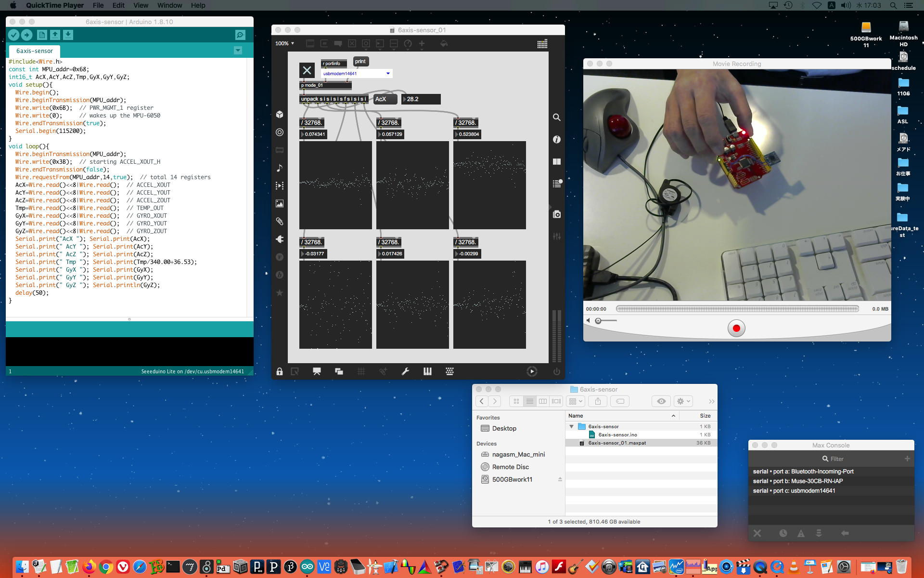Open the Max images sidebar browser
The height and width of the screenshot is (578, 924).
click(280, 204)
